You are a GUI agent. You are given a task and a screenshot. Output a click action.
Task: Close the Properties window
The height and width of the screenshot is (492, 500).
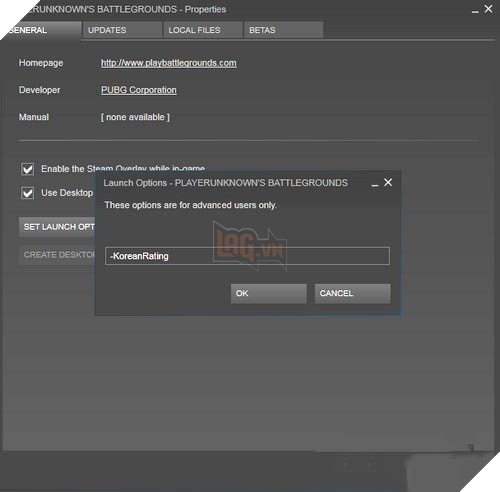488,9
